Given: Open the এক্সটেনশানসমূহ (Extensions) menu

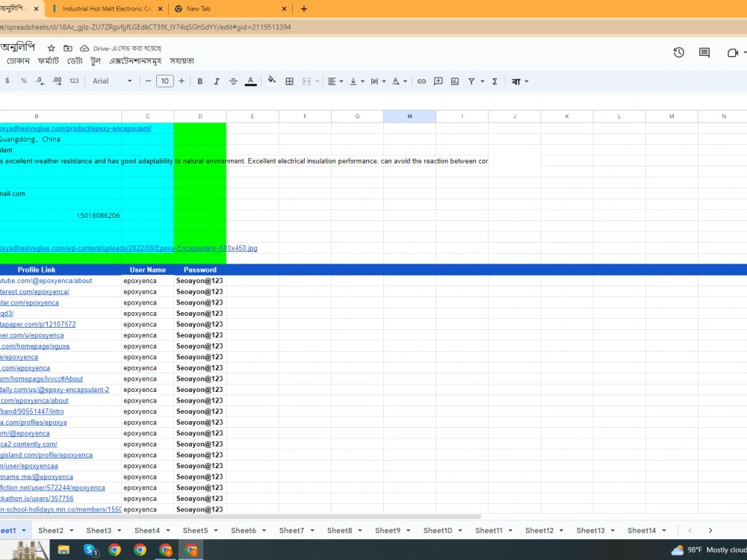Looking at the screenshot, I should pos(135,61).
